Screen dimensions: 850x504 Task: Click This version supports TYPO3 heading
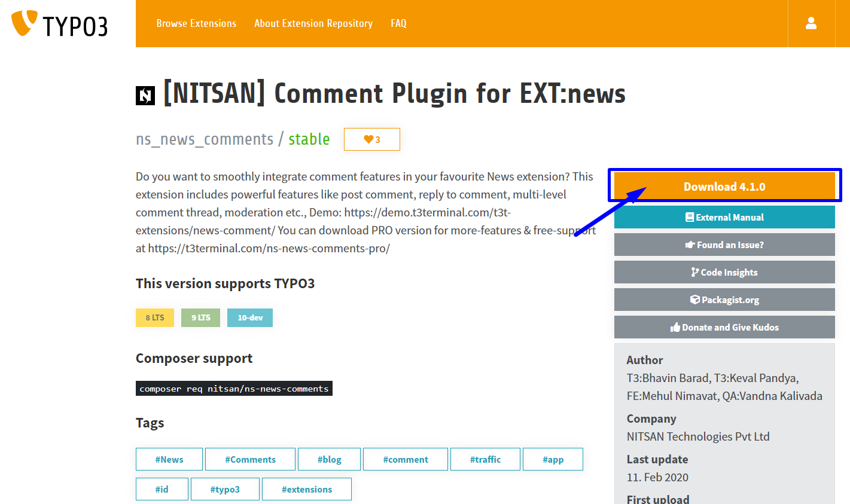coord(226,283)
